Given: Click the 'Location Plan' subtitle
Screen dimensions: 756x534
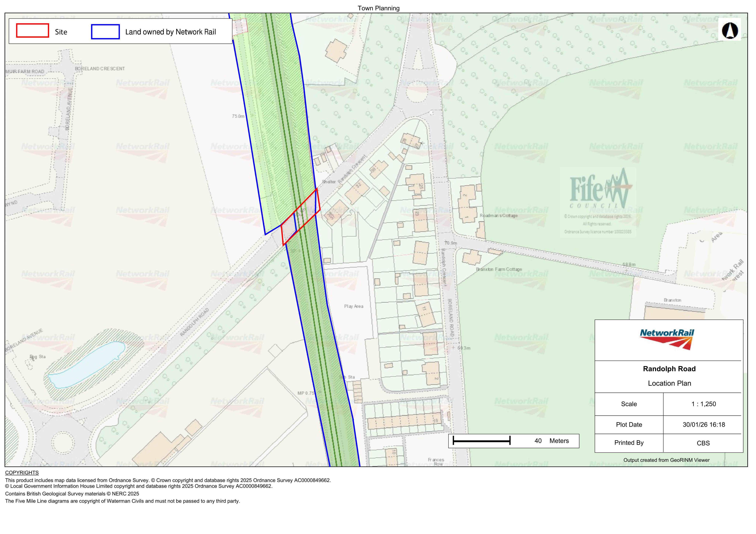Looking at the screenshot, I should click(x=669, y=383).
